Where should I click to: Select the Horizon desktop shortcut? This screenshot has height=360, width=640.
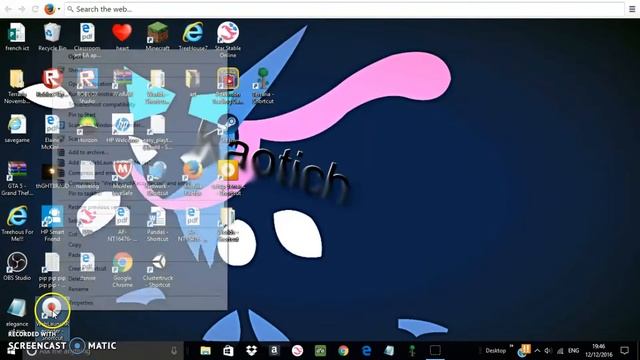click(x=87, y=129)
